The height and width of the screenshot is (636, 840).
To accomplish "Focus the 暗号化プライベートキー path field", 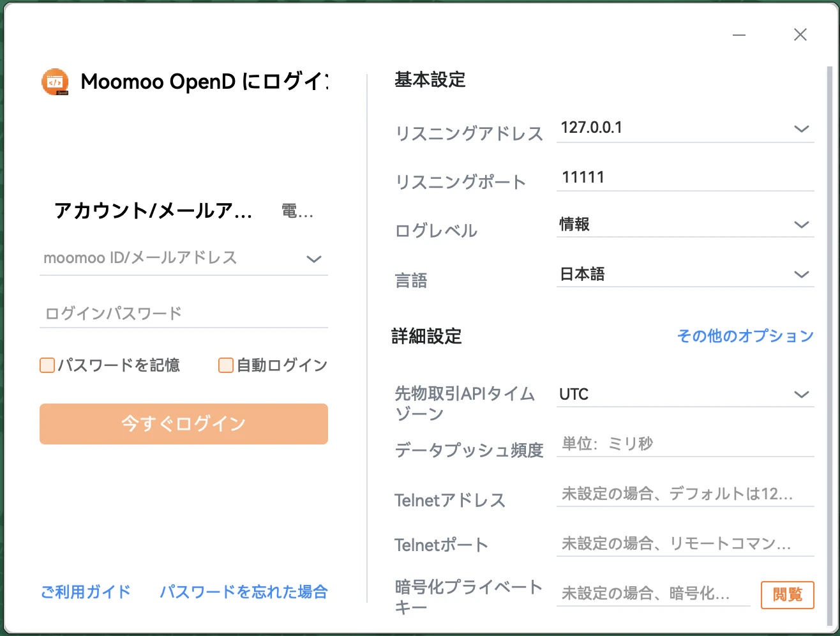I will tap(654, 594).
